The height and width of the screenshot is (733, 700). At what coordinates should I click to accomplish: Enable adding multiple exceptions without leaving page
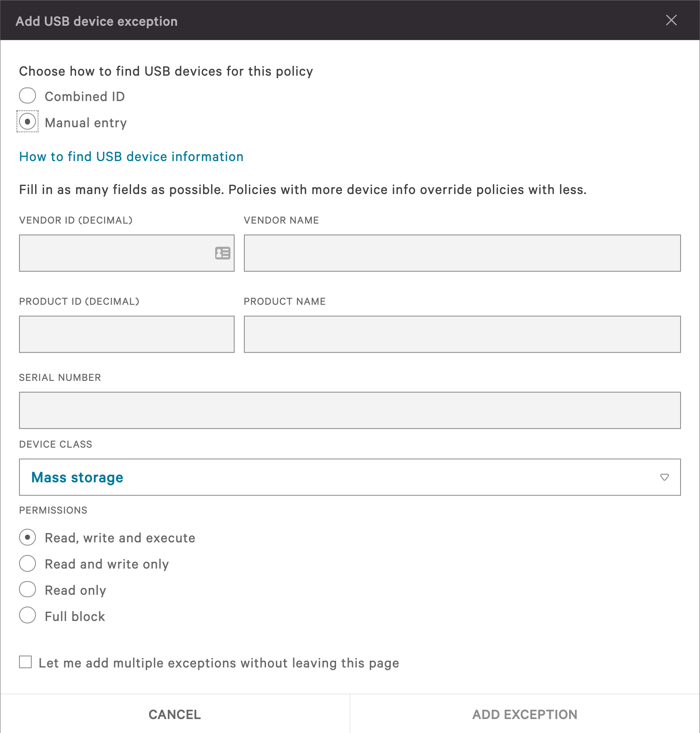(25, 662)
